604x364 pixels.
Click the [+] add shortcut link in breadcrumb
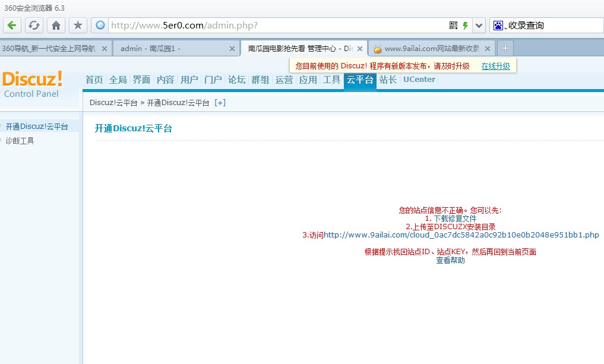click(220, 103)
